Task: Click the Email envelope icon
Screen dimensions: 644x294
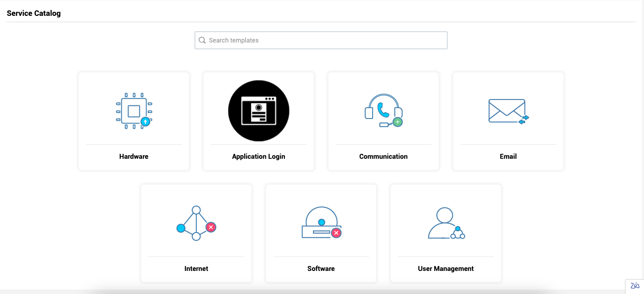Action: point(508,111)
